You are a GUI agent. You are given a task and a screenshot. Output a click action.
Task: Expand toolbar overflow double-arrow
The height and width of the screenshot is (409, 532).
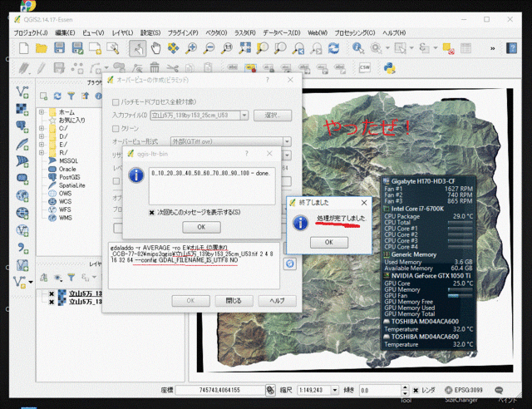tap(492, 48)
